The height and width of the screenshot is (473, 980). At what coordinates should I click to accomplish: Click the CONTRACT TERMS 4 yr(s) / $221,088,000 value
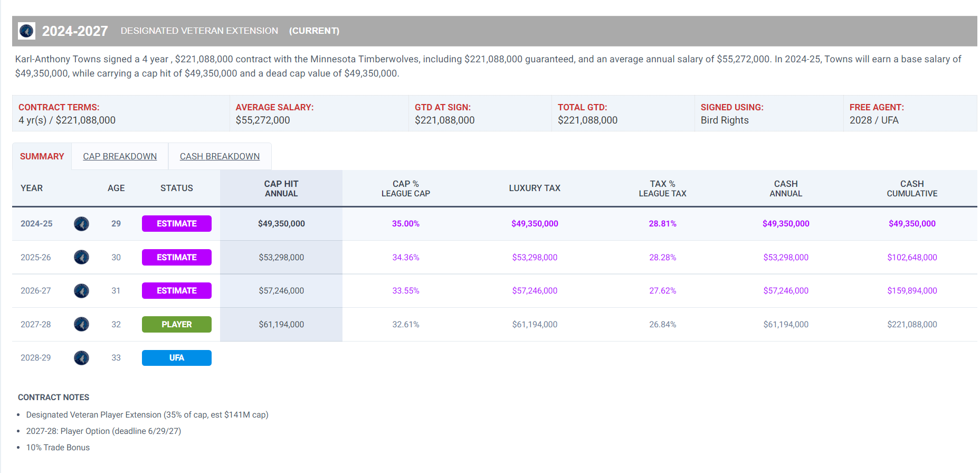click(x=67, y=120)
